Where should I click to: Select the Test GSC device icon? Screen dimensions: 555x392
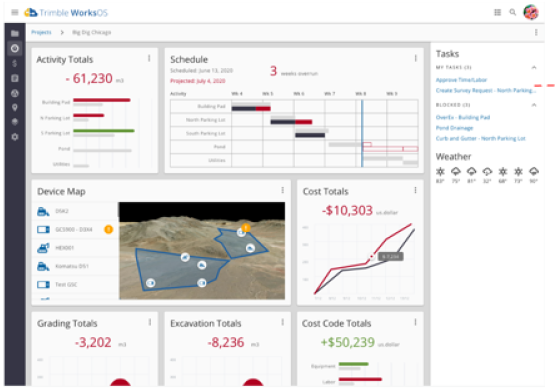(x=43, y=284)
